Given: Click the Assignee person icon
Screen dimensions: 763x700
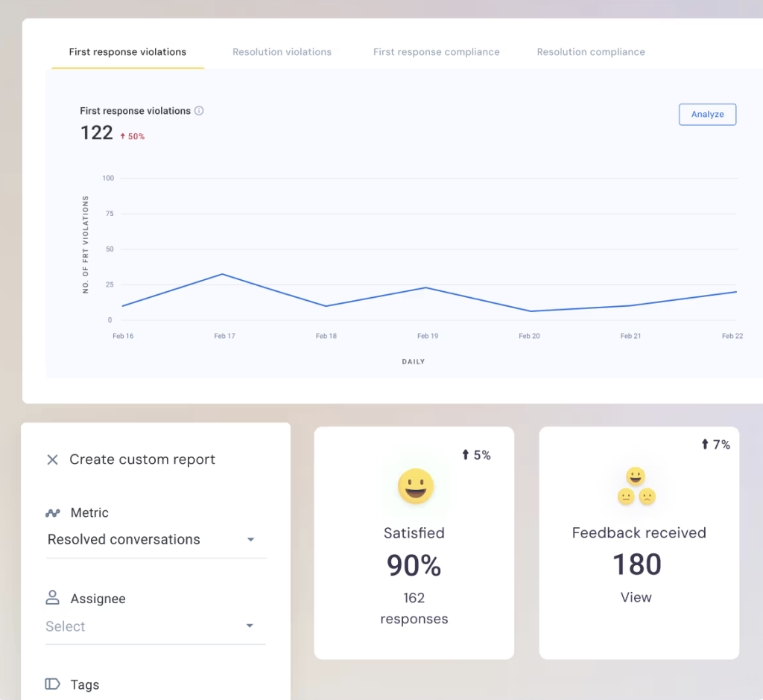Looking at the screenshot, I should click(x=52, y=597).
